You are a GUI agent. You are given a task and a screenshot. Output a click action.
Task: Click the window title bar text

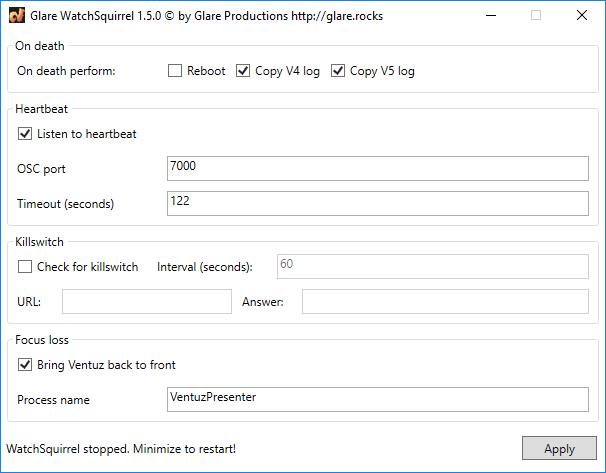(200, 15)
